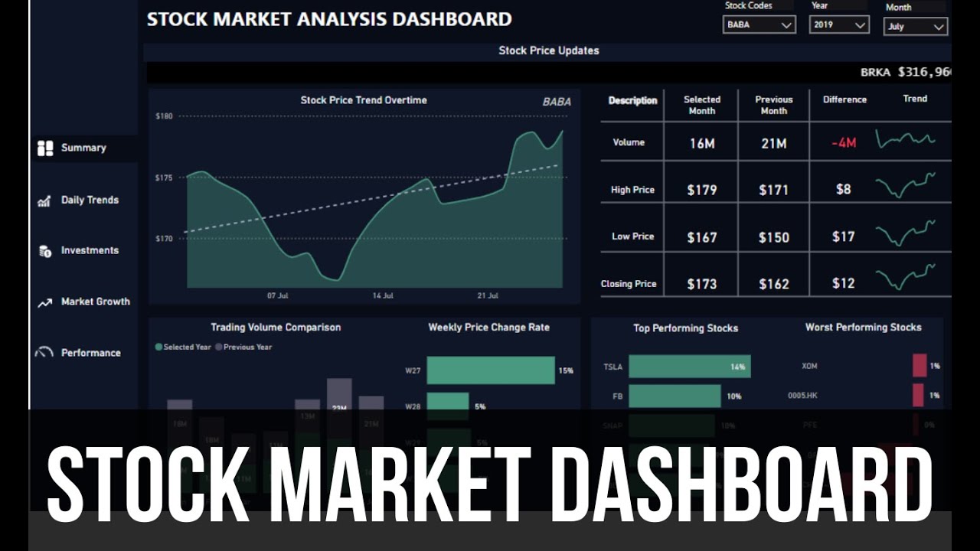Screen dimensions: 980x551
Task: Go to the Investments page
Action: (90, 250)
